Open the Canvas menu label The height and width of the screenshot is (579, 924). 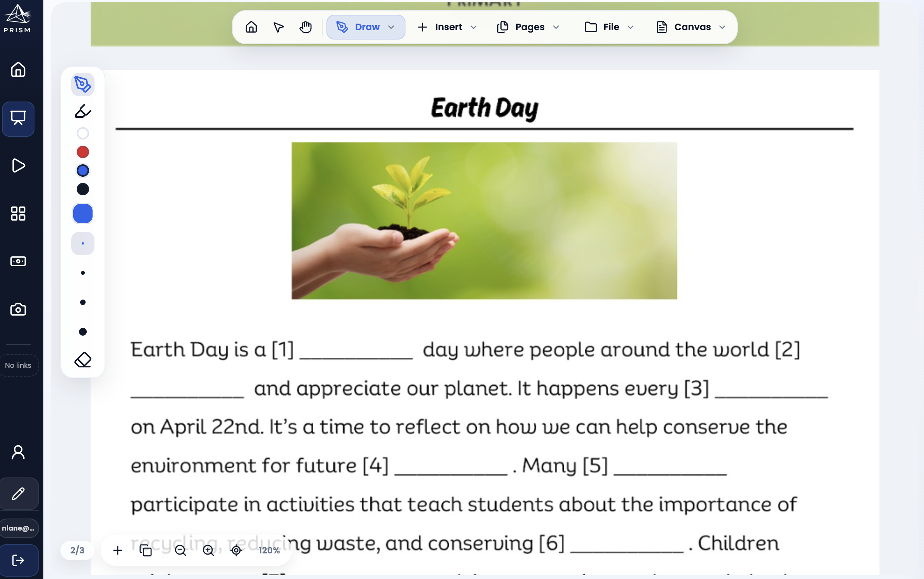pos(692,27)
